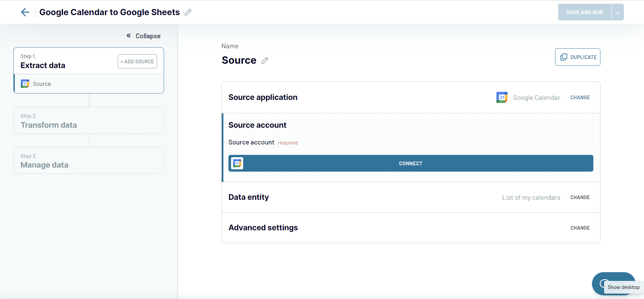
Task: Click Save and Run
Action: click(x=584, y=12)
